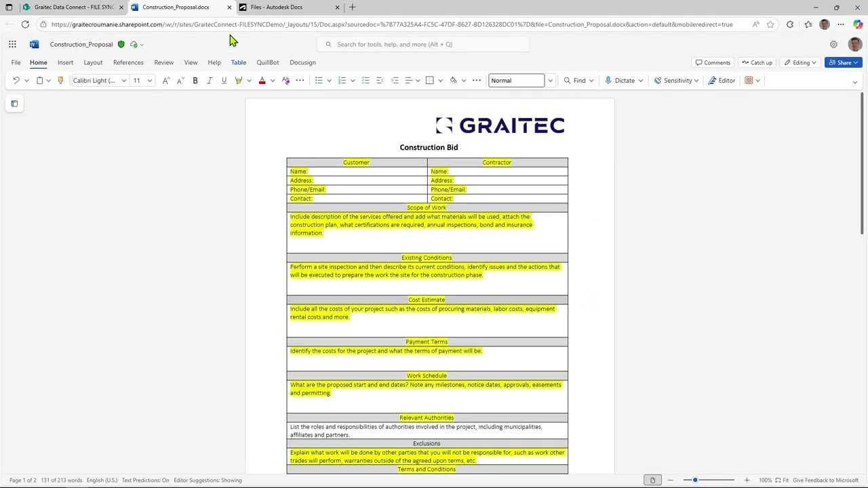The height and width of the screenshot is (488, 868).
Task: Toggle Editor Suggestions in status bar
Action: pos(208,481)
